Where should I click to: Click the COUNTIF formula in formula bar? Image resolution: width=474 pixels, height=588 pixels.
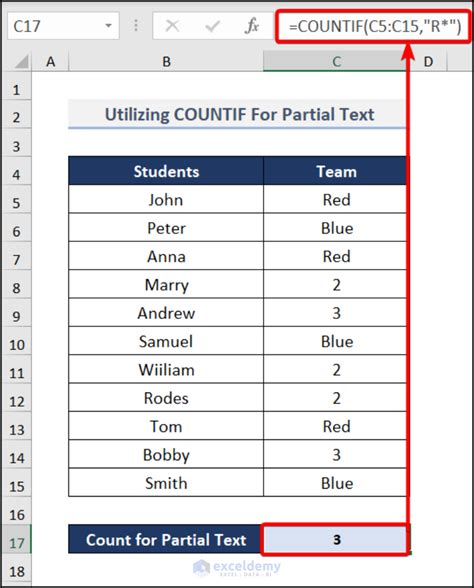375,26
